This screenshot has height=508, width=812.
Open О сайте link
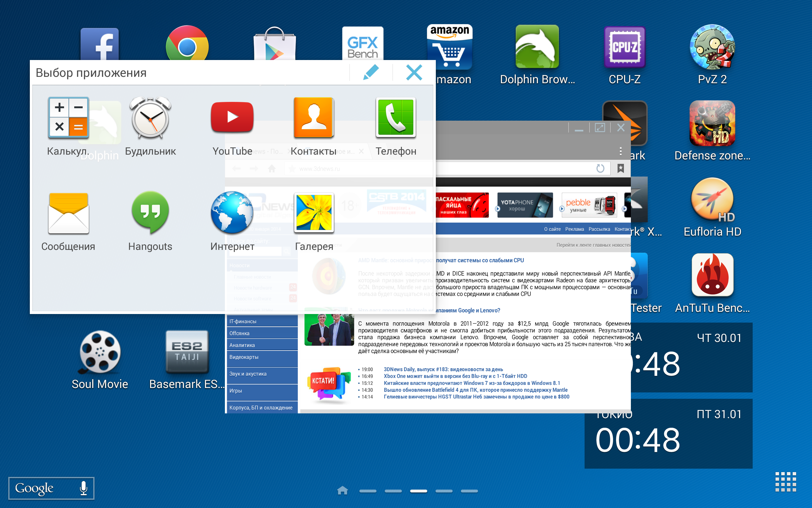point(552,229)
